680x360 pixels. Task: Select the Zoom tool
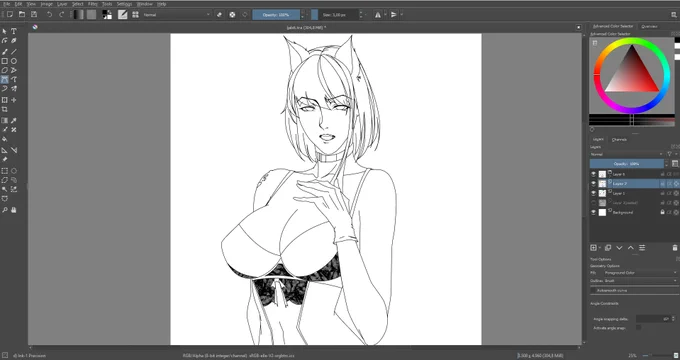point(5,210)
